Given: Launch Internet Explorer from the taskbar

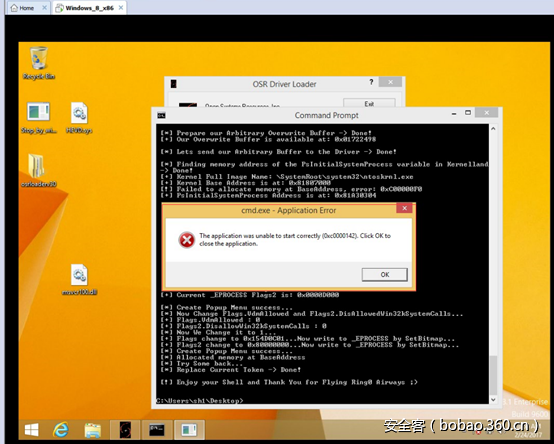Looking at the screenshot, I should click(61, 430).
